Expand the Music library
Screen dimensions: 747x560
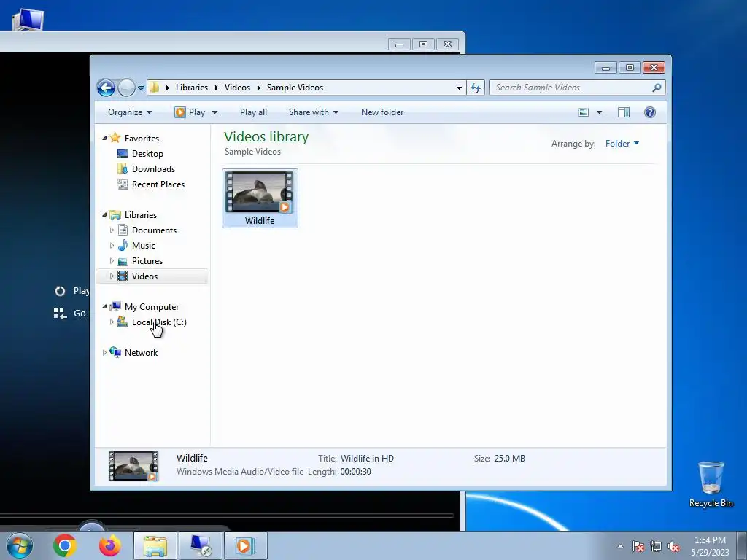(112, 246)
